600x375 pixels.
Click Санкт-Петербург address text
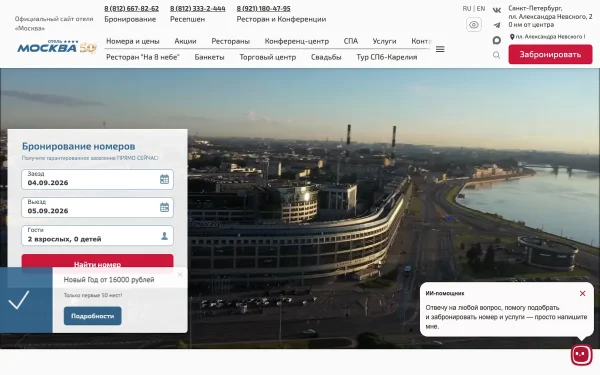[x=550, y=16]
